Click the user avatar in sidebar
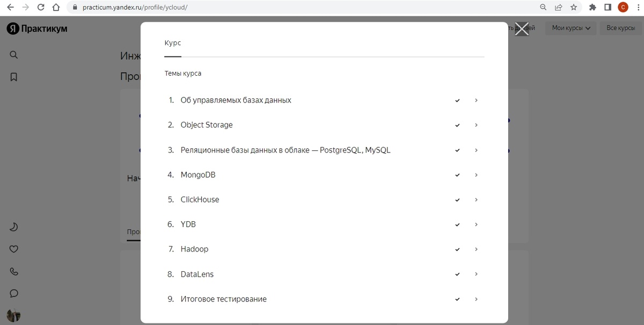Viewport: 644px width, 325px height. click(13, 315)
